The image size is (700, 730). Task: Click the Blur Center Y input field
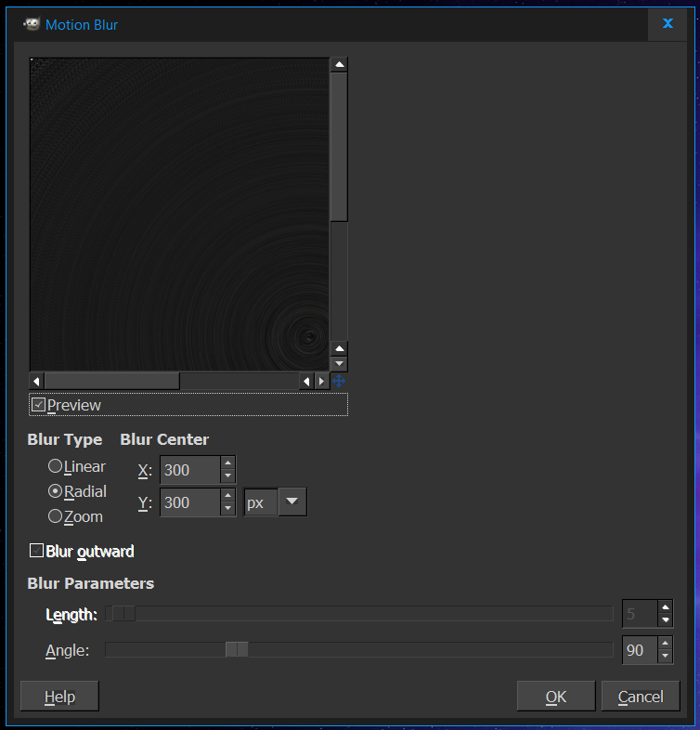click(x=190, y=502)
